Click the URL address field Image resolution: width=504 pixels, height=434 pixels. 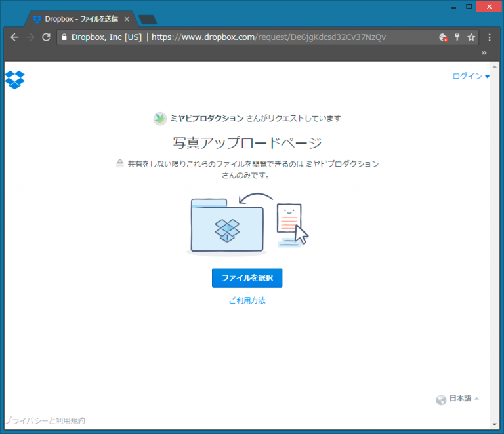[x=276, y=37]
